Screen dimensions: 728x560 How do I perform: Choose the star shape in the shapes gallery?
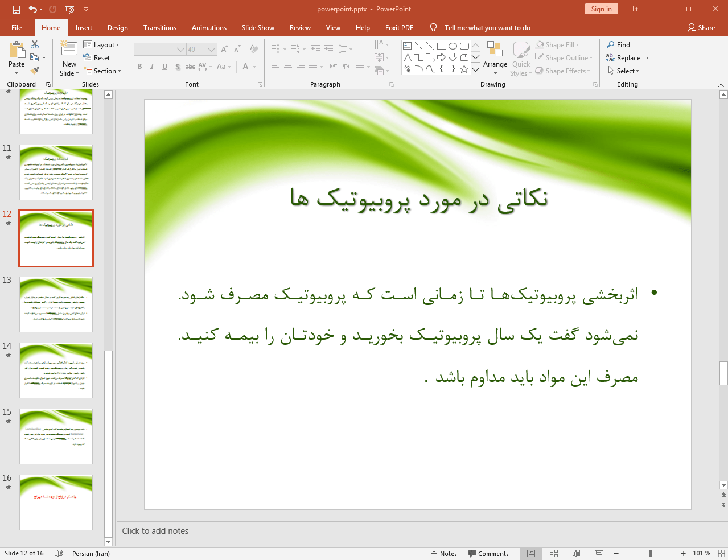tap(464, 69)
